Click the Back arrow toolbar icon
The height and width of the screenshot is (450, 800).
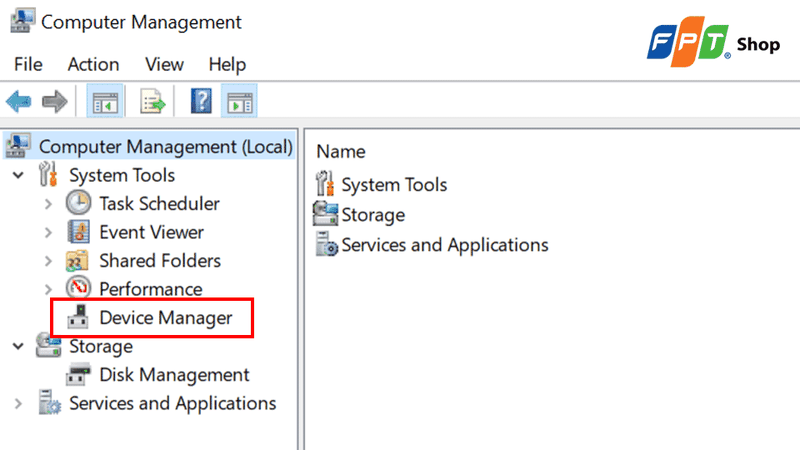click(18, 101)
